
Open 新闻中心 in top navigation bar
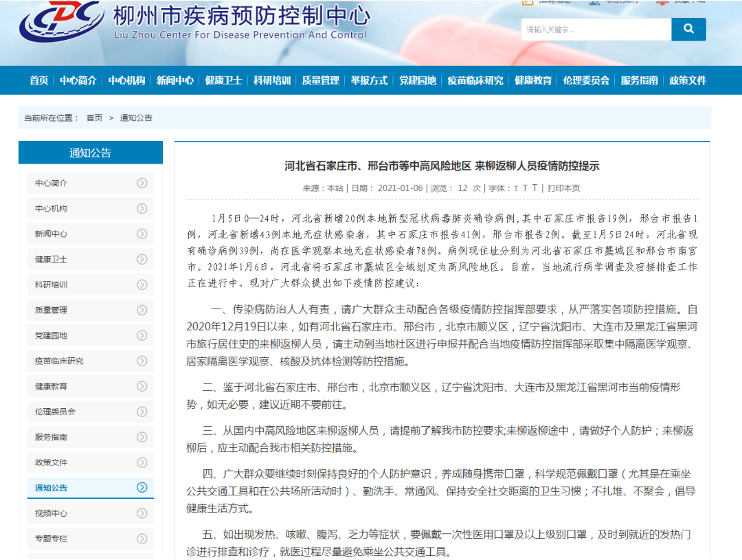point(175,80)
